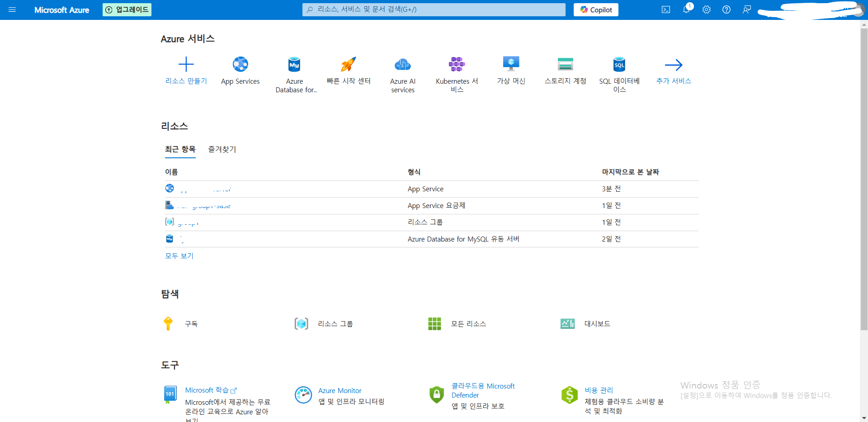
Task: Click the 모두 보기 link
Action: click(x=179, y=256)
